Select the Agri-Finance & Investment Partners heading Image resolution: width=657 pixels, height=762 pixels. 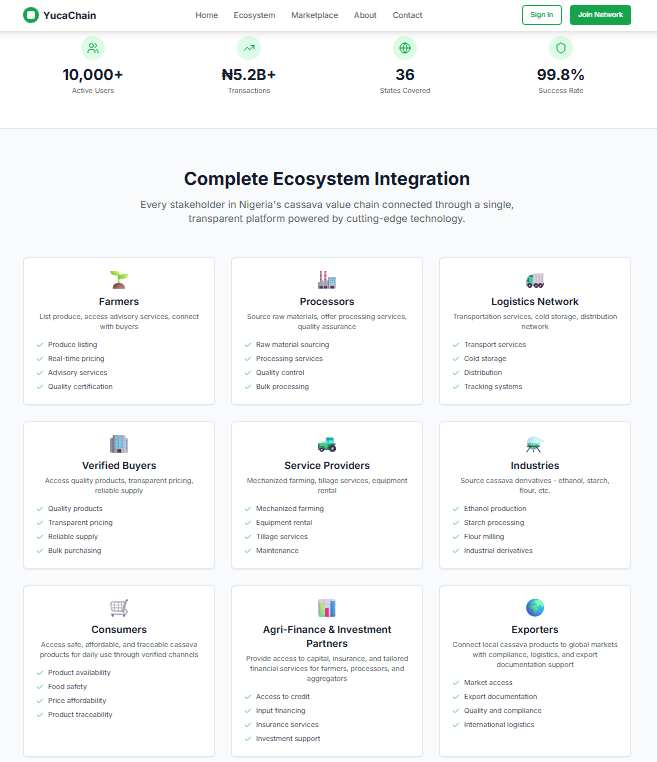click(327, 636)
